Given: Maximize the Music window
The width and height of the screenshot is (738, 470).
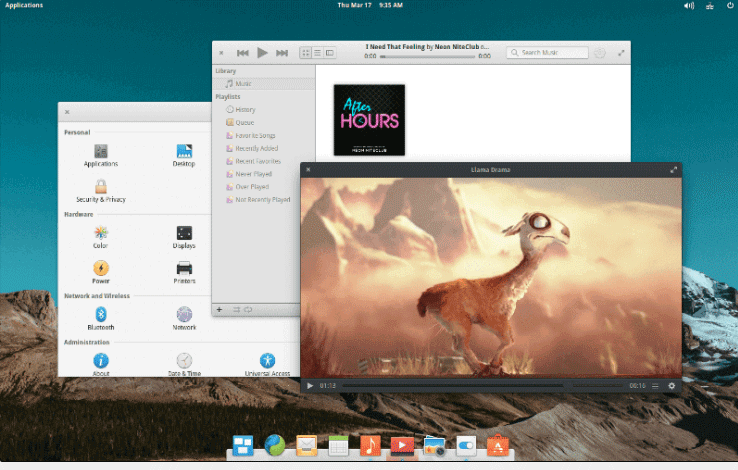Looking at the screenshot, I should [x=621, y=53].
